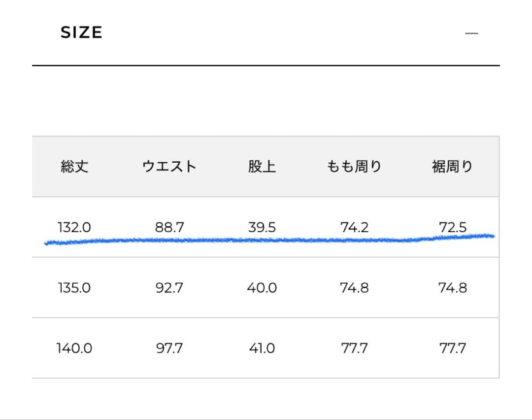The image size is (532, 420).
Task: Click the waist value 92.7
Action: pos(169,288)
